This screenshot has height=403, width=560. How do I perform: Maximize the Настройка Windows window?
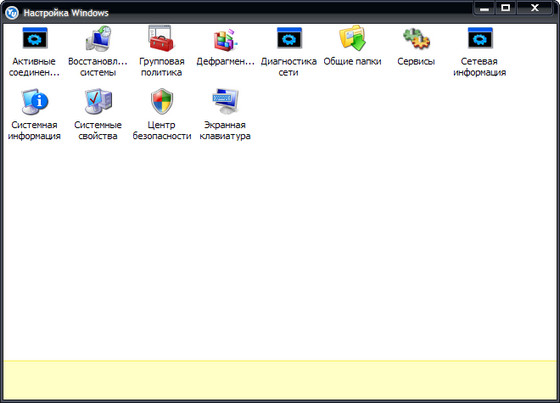505,8
